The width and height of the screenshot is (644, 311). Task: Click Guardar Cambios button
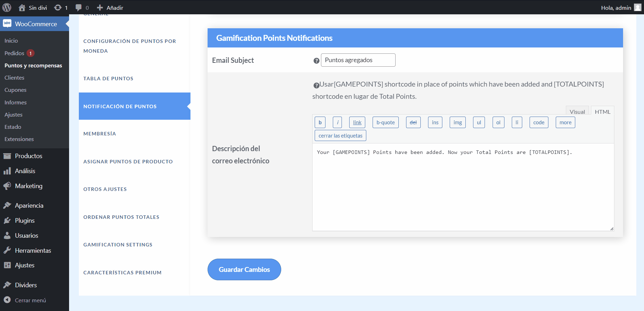pyautogui.click(x=244, y=269)
